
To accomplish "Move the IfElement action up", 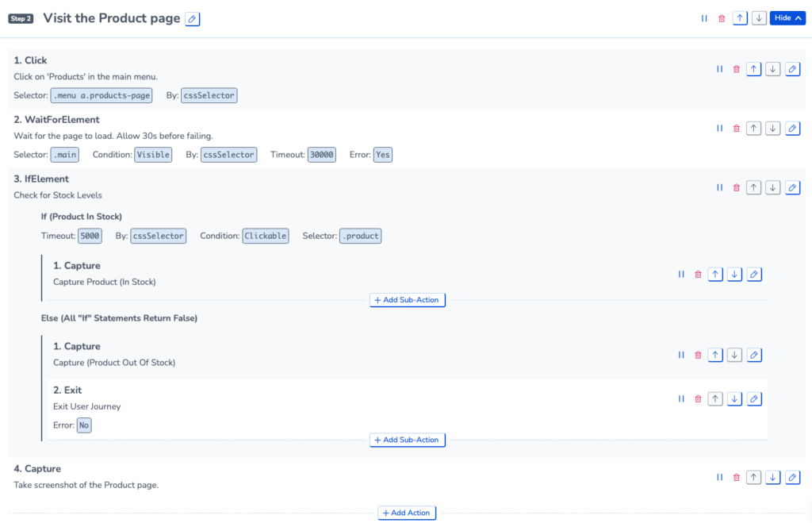I will [753, 187].
